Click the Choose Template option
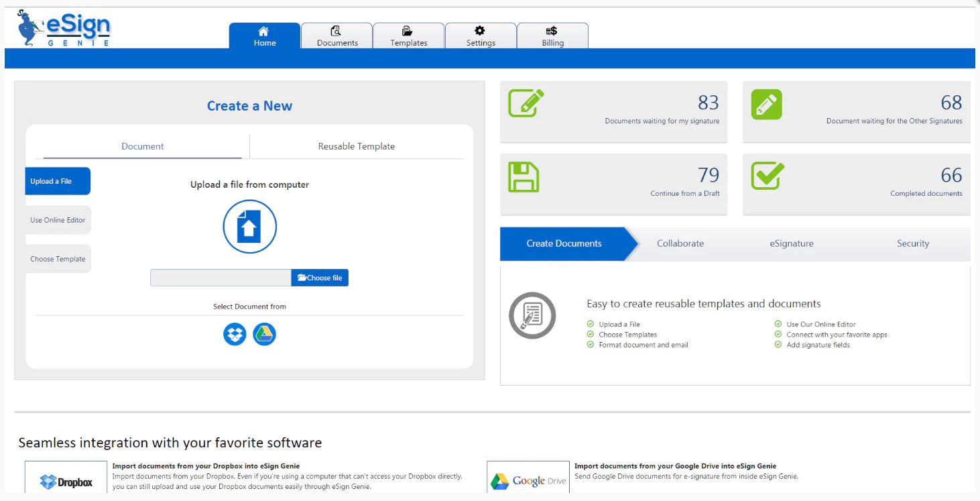The width and height of the screenshot is (980, 501). click(57, 258)
